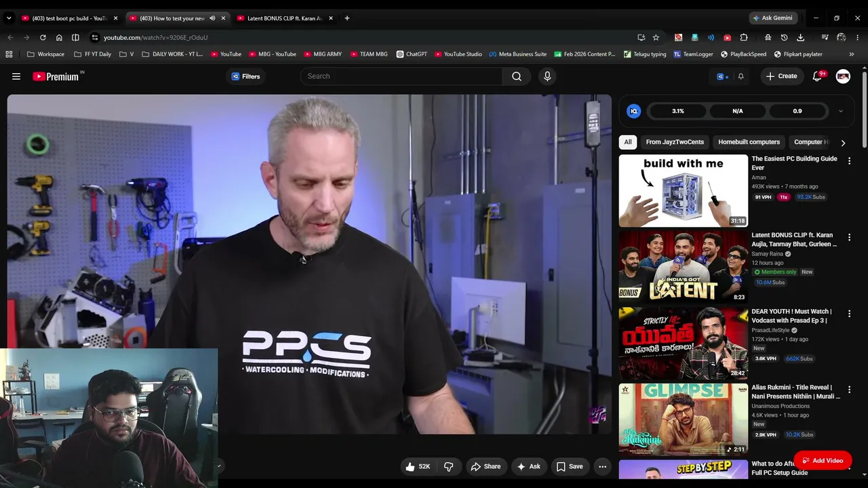Close the test boot pc build tab
868x488 pixels.
pyautogui.click(x=115, y=18)
